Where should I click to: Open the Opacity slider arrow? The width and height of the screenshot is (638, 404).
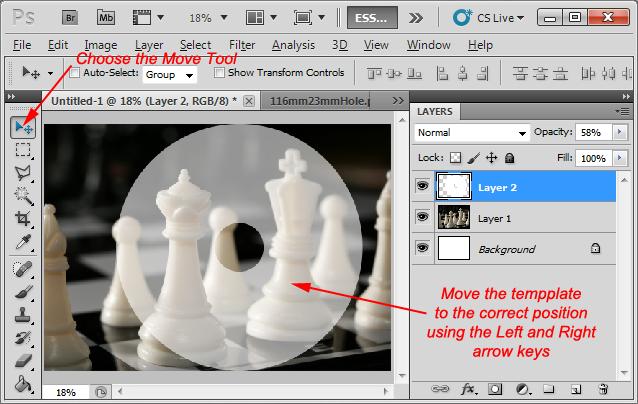pyautogui.click(x=620, y=132)
